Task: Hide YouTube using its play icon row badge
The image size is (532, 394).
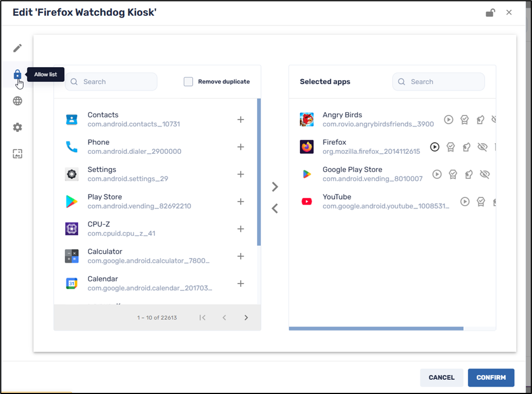Action: 464,201
